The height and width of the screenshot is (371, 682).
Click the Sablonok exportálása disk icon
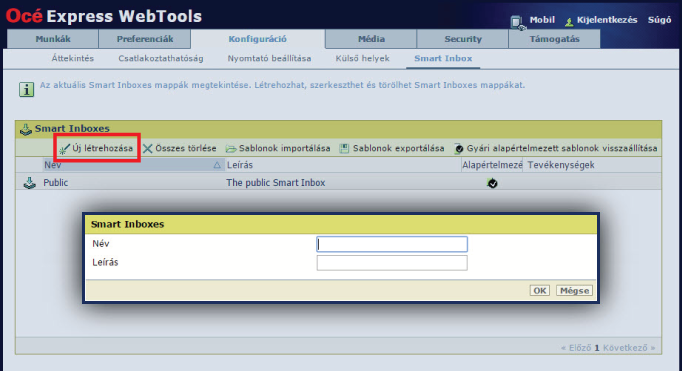[x=344, y=149]
